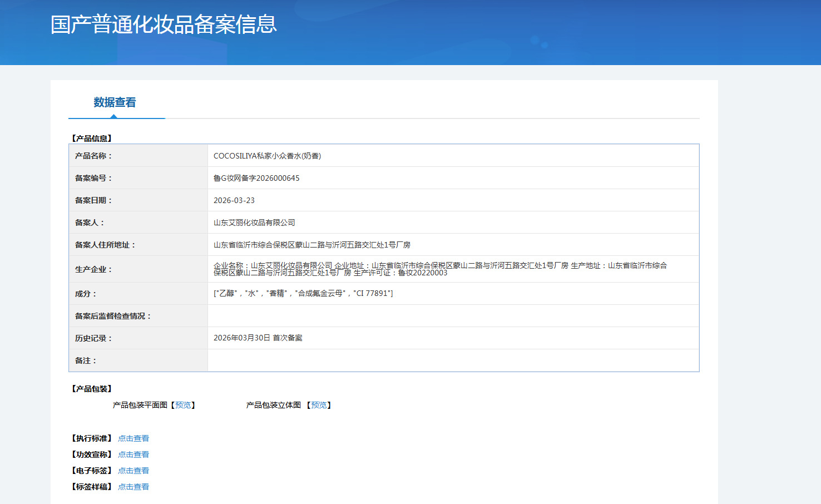Click the 【产品信息】 section heading
Viewport: 821px width, 504px height.
[x=92, y=139]
